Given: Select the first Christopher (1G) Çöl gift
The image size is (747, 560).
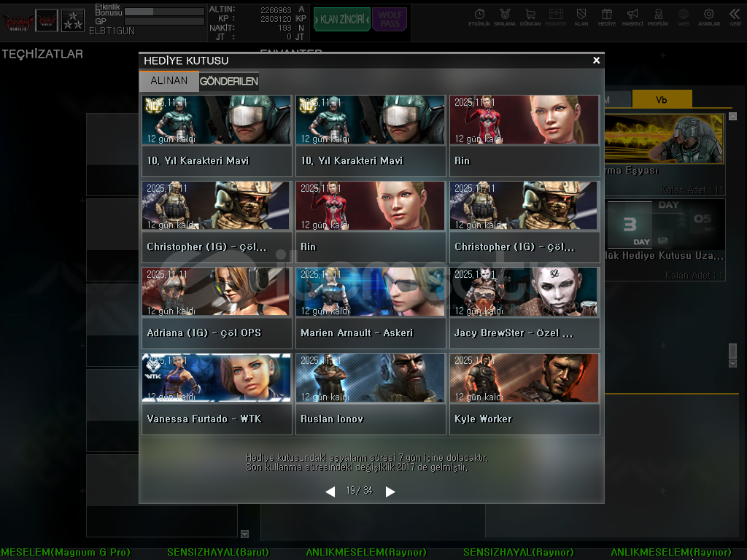Looking at the screenshot, I should tap(217, 222).
